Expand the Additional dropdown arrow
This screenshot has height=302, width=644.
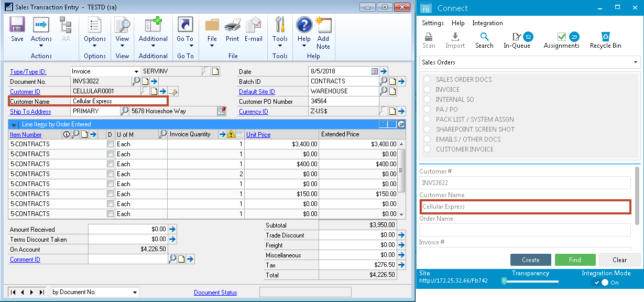(153, 46)
